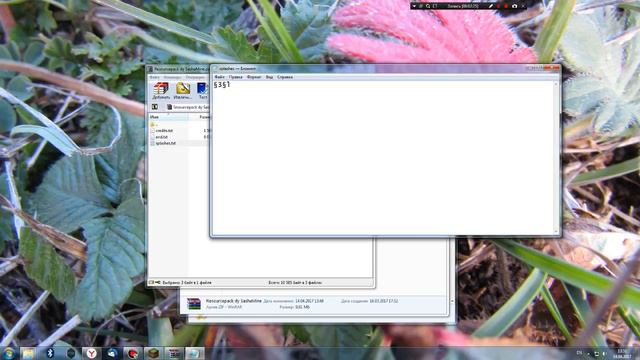Open the Файл menu in WinRAR window
The width and height of the screenshot is (640, 360).
tap(154, 77)
